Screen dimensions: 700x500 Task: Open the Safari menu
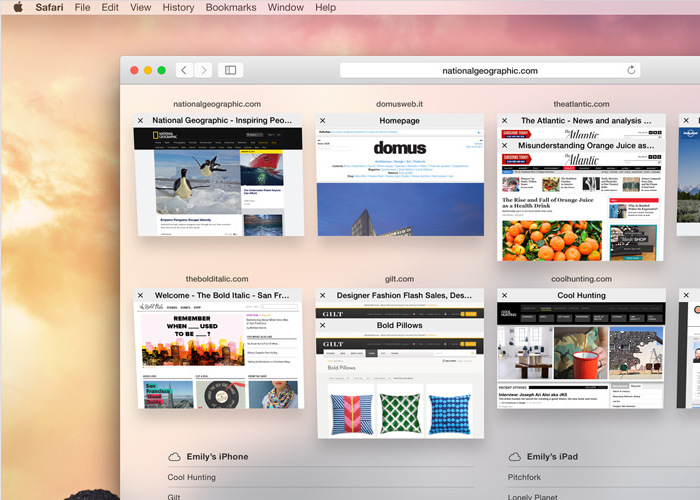click(x=49, y=8)
